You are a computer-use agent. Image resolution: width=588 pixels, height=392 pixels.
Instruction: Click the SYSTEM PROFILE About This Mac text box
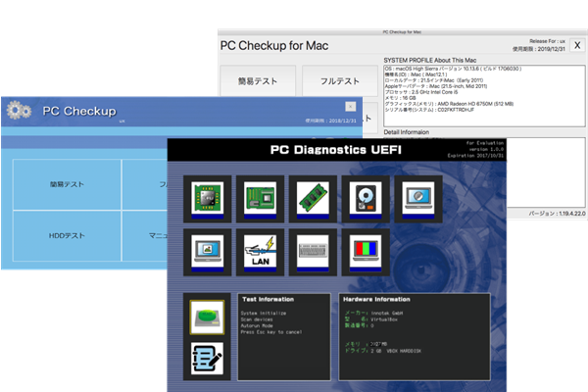tap(484, 96)
